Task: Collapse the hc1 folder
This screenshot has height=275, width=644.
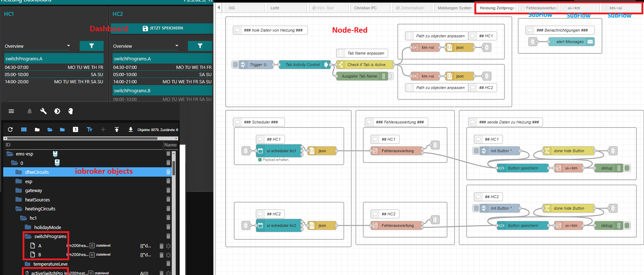Action: (23, 218)
